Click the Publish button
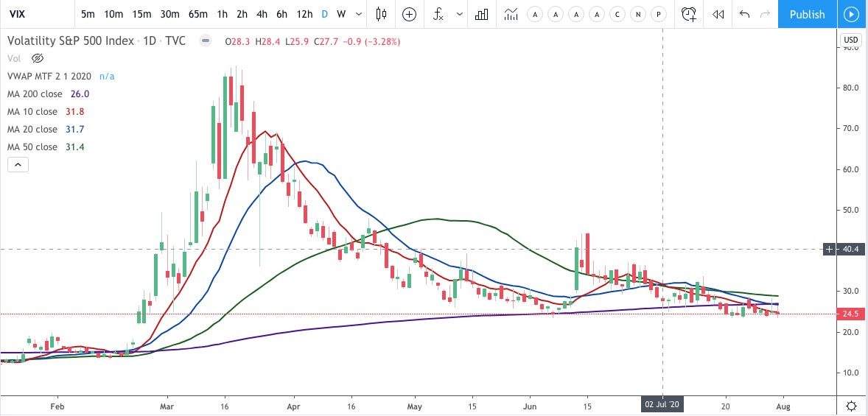868x416 pixels. pyautogui.click(x=807, y=15)
